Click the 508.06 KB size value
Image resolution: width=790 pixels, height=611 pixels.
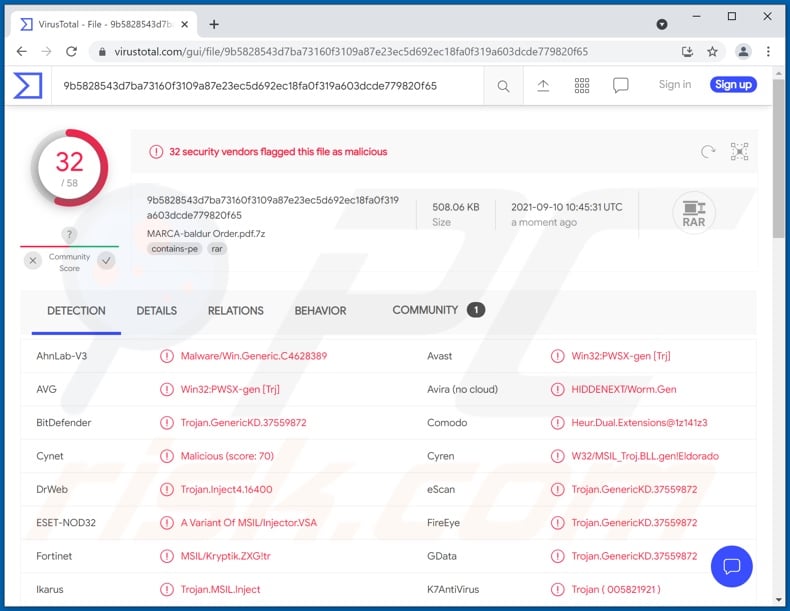(455, 207)
